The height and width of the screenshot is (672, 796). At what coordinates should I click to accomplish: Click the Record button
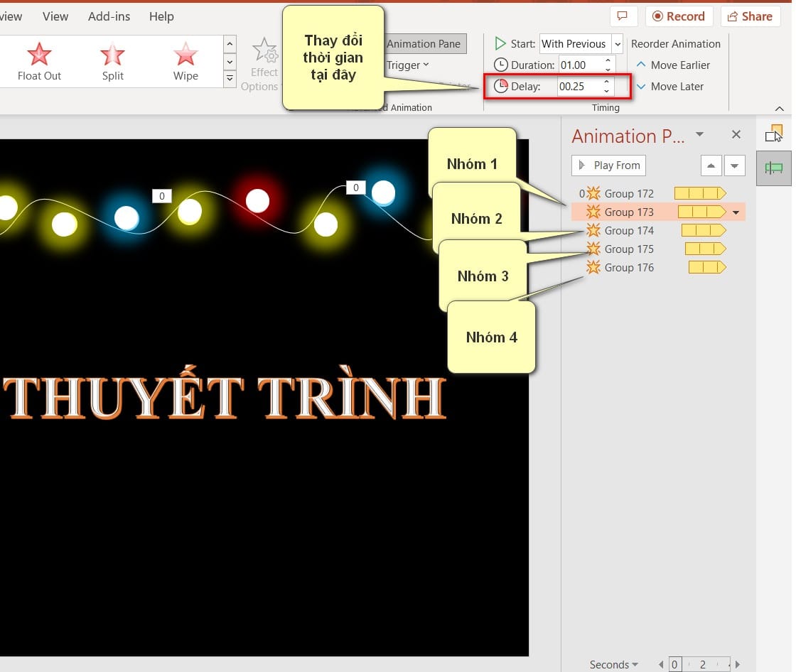[679, 16]
